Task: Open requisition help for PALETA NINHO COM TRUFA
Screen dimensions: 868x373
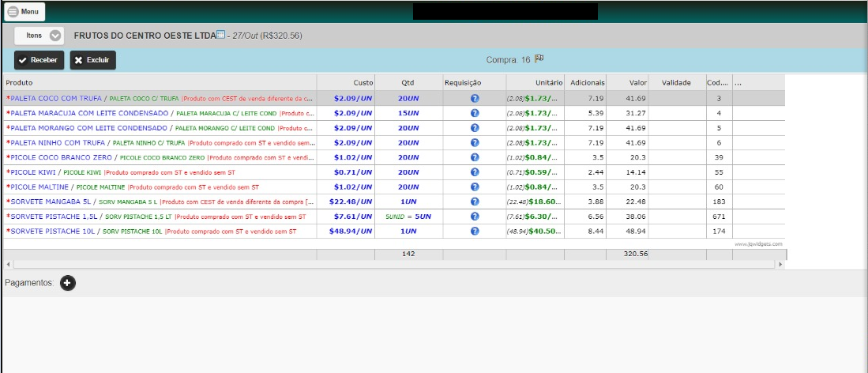Action: (475, 142)
